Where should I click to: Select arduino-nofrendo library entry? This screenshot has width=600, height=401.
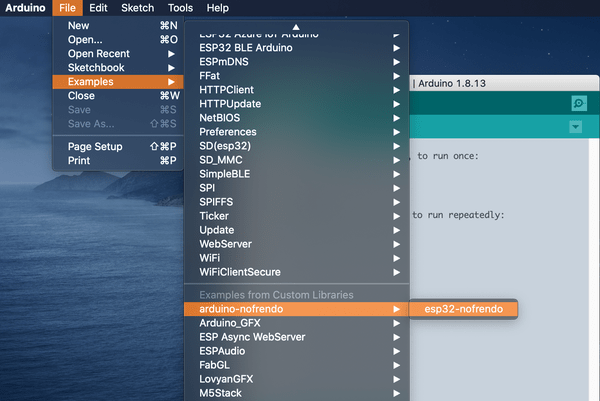tap(297, 309)
